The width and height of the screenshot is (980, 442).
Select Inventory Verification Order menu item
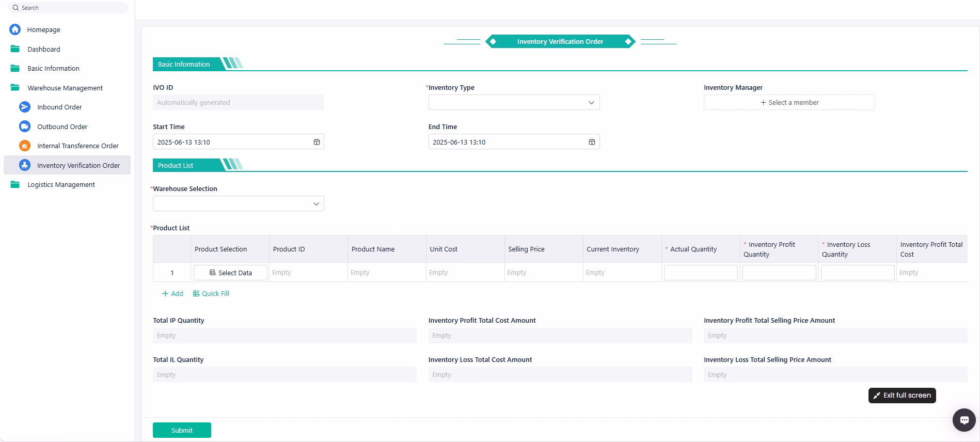(x=78, y=165)
